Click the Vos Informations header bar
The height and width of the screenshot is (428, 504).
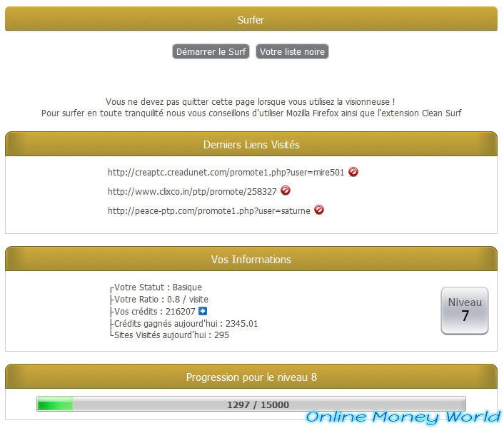pyautogui.click(x=251, y=260)
